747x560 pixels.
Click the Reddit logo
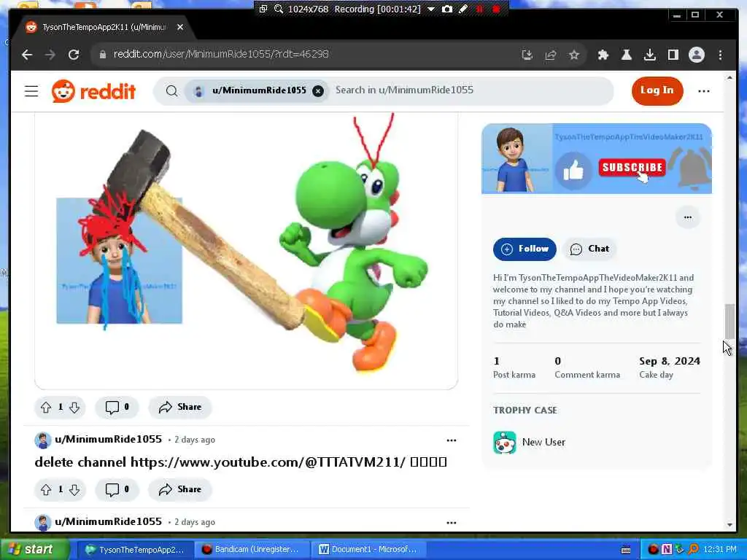coord(94,91)
